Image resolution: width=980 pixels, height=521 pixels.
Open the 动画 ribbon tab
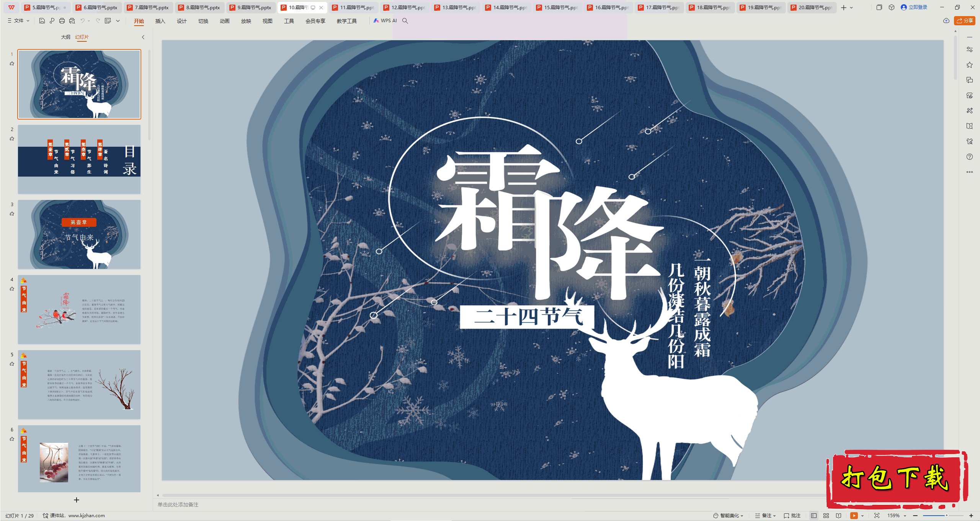click(225, 21)
